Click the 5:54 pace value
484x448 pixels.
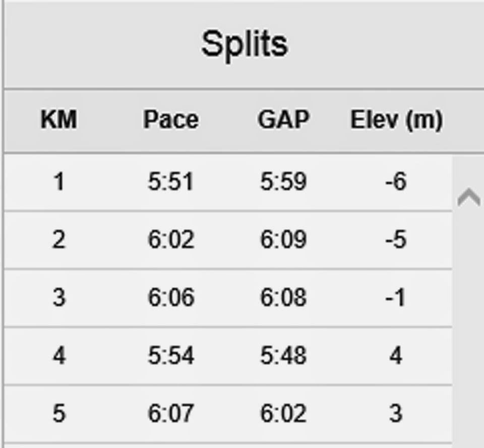[170, 356]
